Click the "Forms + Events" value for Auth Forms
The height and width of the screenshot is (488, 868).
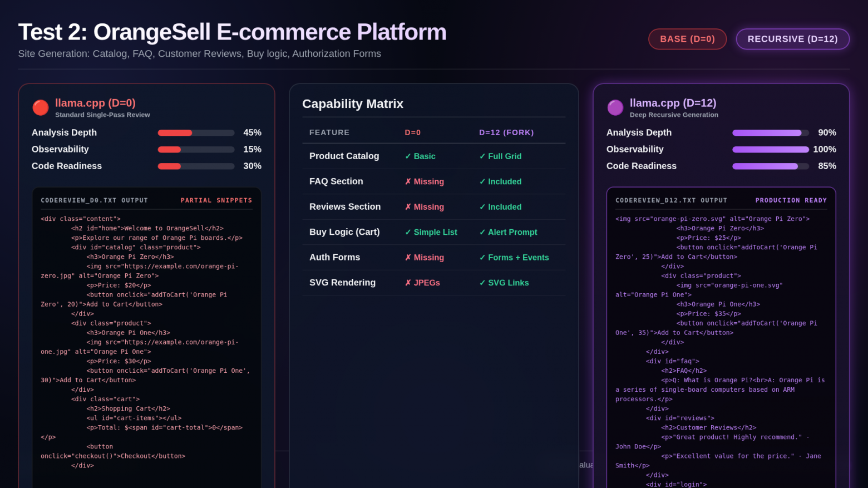[514, 258]
